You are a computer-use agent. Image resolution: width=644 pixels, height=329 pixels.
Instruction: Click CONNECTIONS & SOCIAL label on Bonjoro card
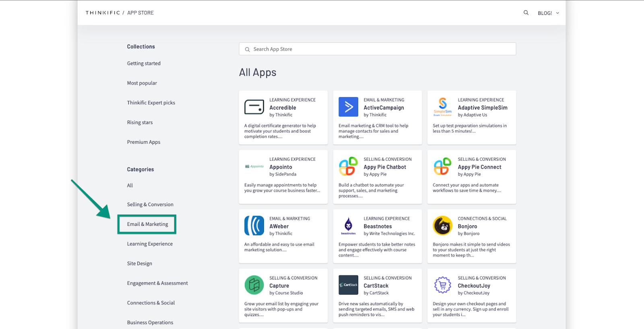point(482,219)
